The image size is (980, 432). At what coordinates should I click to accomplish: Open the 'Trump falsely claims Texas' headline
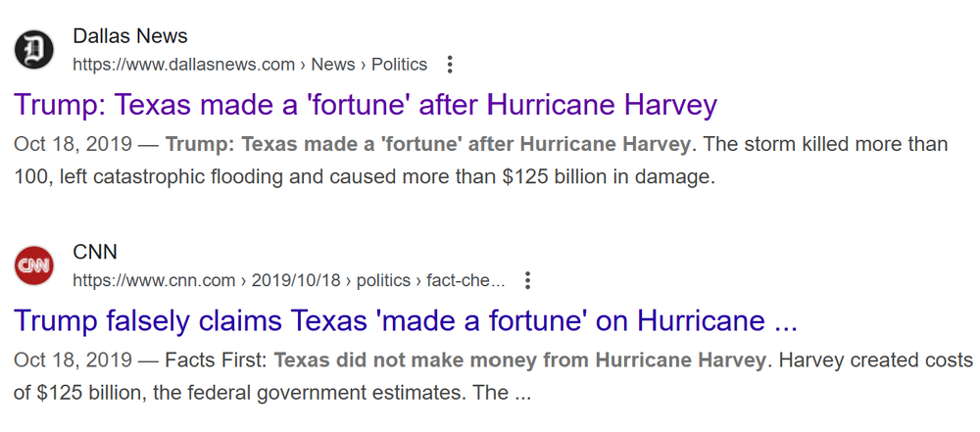click(405, 320)
